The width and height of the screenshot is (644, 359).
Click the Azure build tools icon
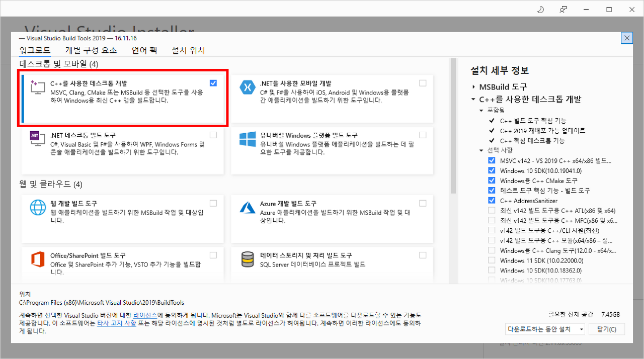[247, 207]
